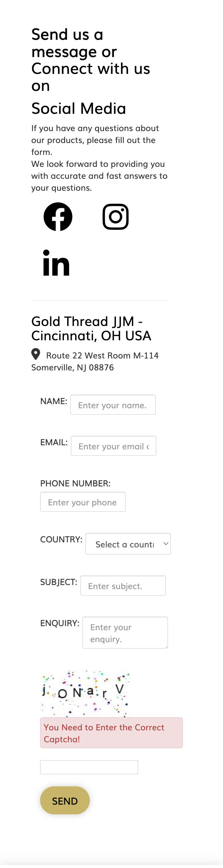The height and width of the screenshot is (868, 223).
Task: Expand the Select a country dropdown
Action: click(128, 544)
